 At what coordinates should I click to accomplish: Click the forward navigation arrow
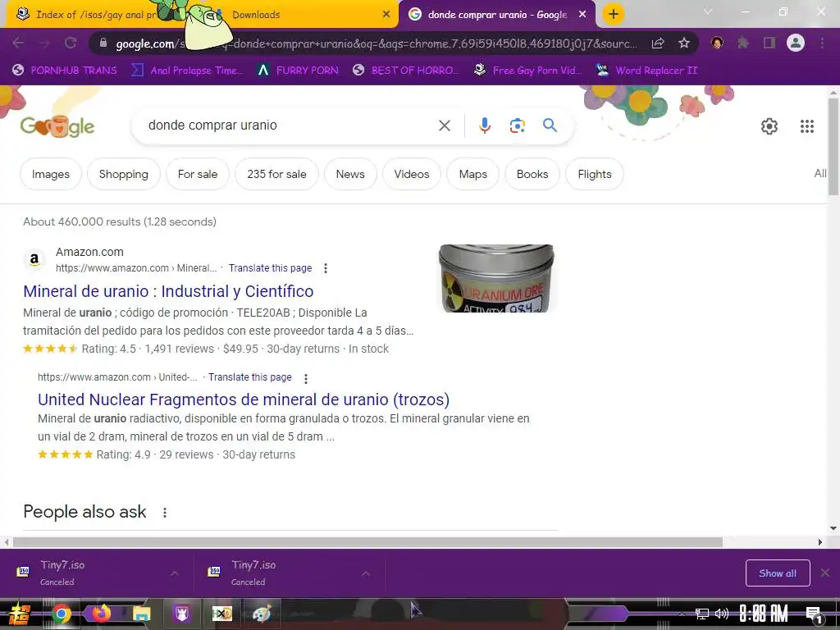coord(44,43)
